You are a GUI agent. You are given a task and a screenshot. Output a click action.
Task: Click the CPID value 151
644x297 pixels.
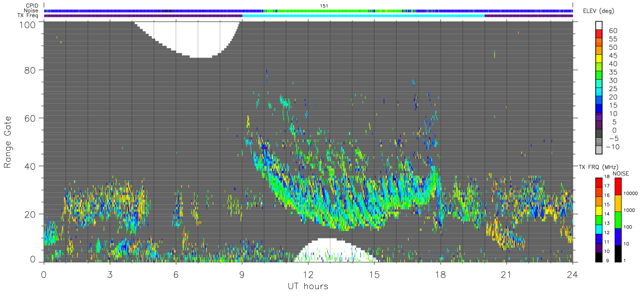(324, 6)
